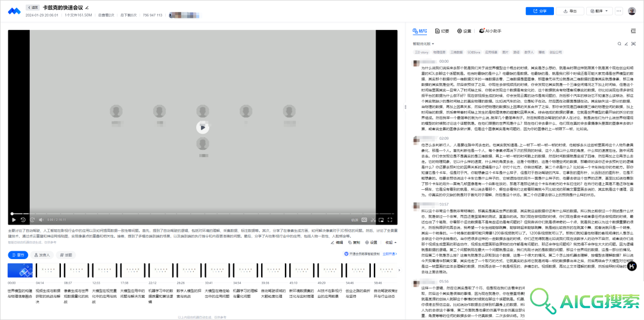This screenshot has height=320, width=644.
Task: Open the user avatar at top right
Action: click(x=631, y=11)
